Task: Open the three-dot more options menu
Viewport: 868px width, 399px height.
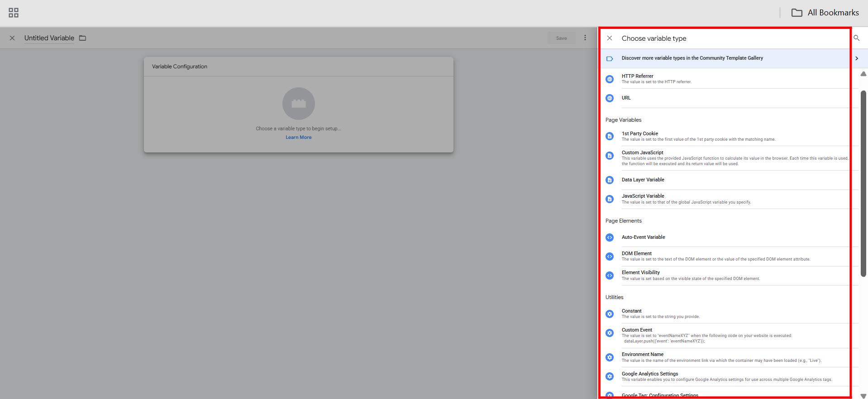Action: coord(585,38)
